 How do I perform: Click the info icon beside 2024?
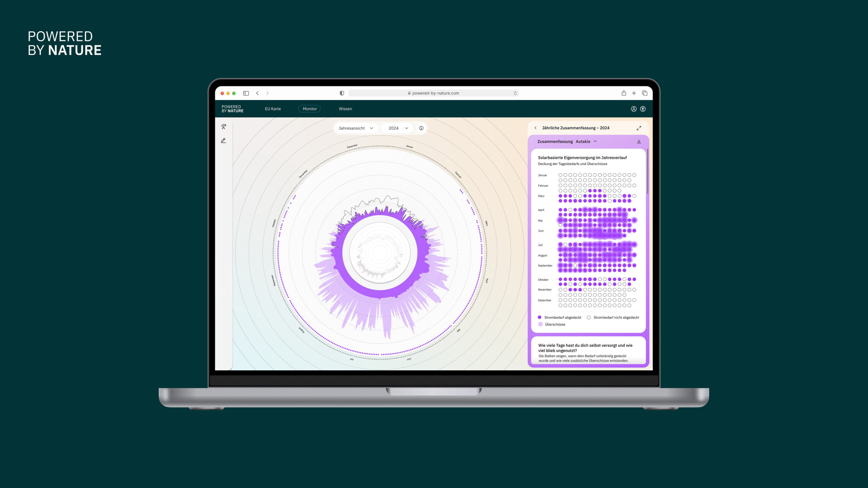(x=421, y=128)
